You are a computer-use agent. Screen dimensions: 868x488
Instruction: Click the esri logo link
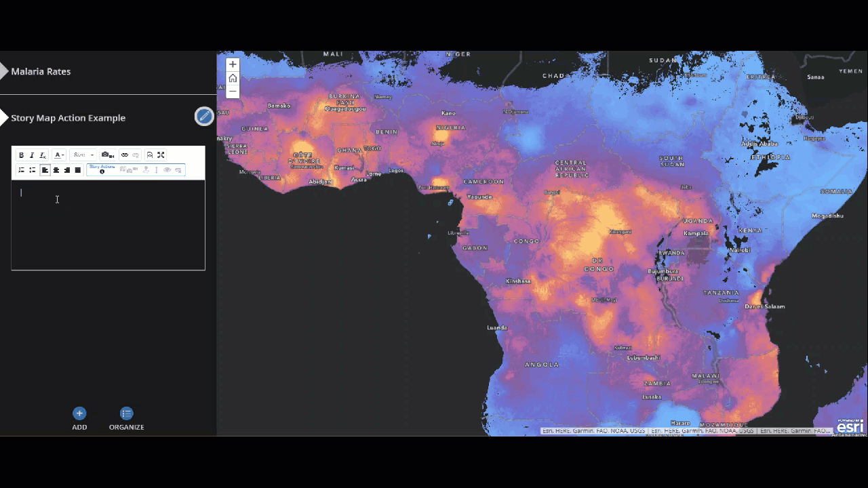850,426
